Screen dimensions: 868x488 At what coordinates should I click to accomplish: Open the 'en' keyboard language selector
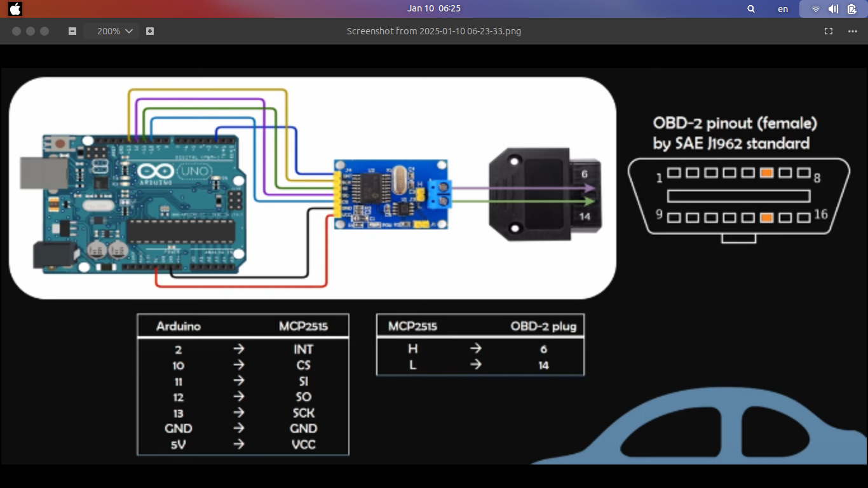coord(783,9)
